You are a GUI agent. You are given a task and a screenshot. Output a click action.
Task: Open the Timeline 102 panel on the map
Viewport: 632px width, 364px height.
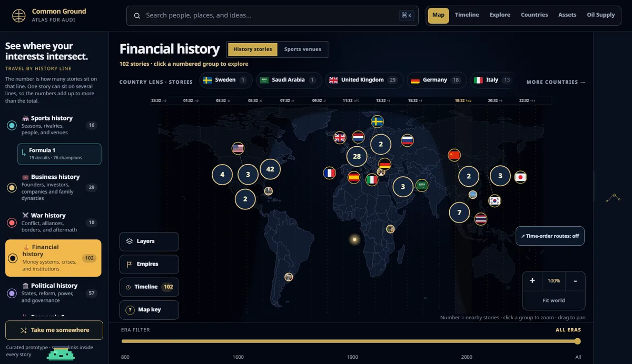coord(149,287)
